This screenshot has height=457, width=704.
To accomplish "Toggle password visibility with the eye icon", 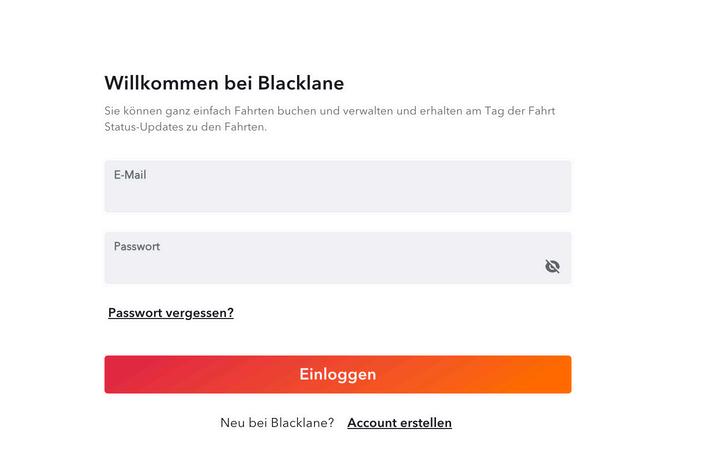I will 552,266.
